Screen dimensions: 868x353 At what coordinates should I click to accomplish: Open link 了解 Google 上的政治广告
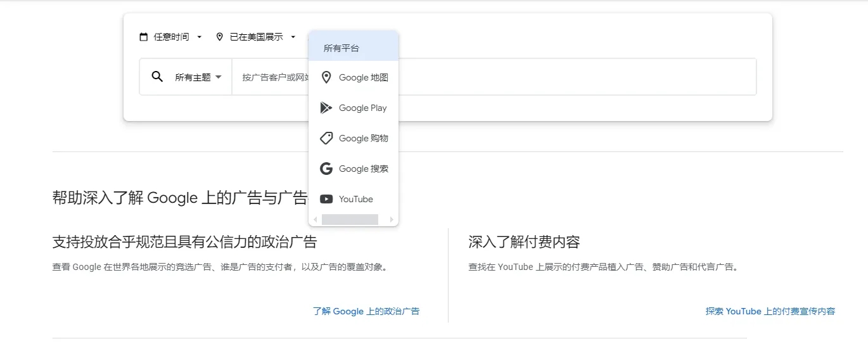pos(366,311)
